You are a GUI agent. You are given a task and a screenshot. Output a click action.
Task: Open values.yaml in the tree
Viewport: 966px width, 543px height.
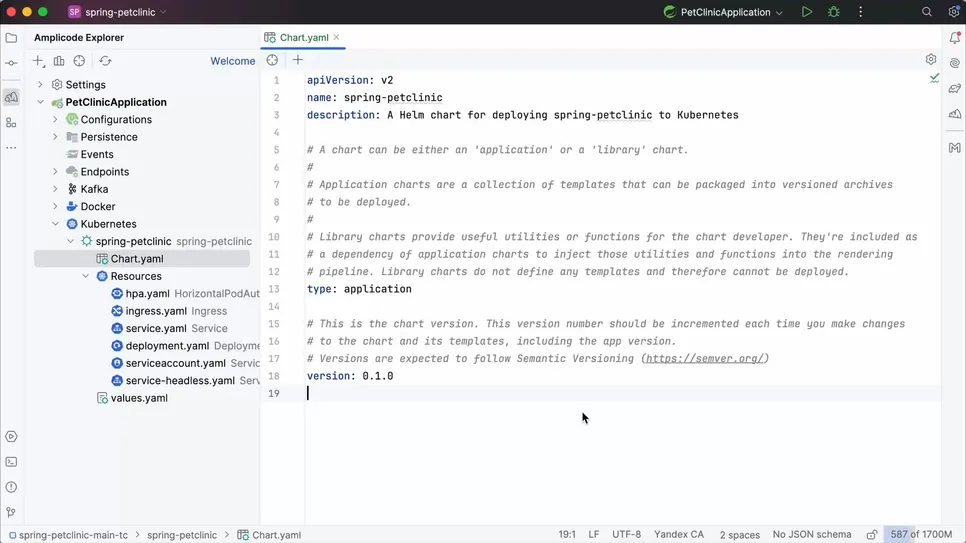click(139, 398)
